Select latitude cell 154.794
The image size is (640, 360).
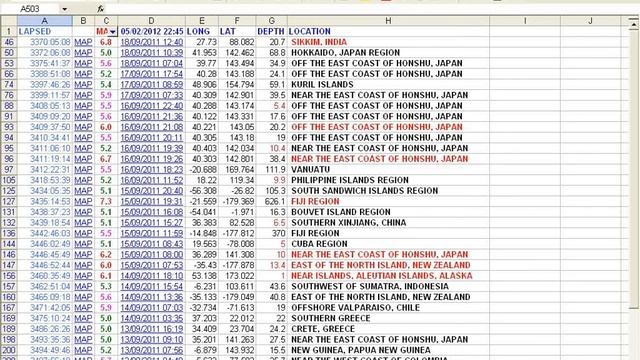click(x=237, y=84)
